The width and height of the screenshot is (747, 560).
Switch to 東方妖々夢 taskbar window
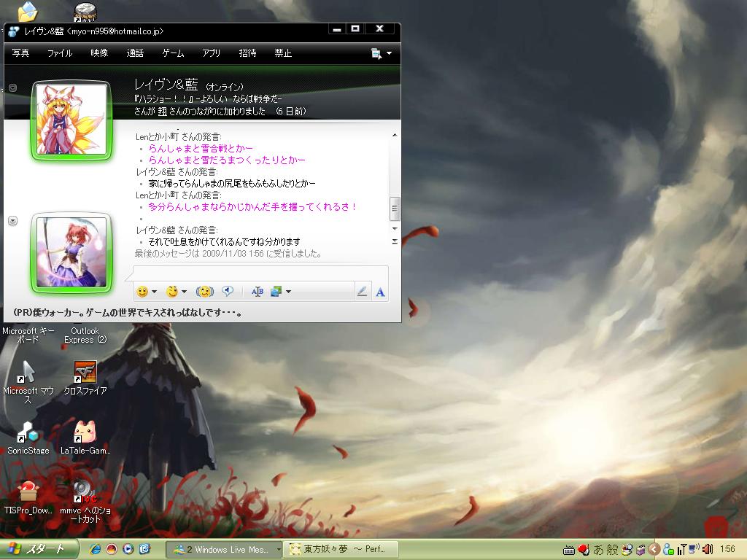coord(341,550)
